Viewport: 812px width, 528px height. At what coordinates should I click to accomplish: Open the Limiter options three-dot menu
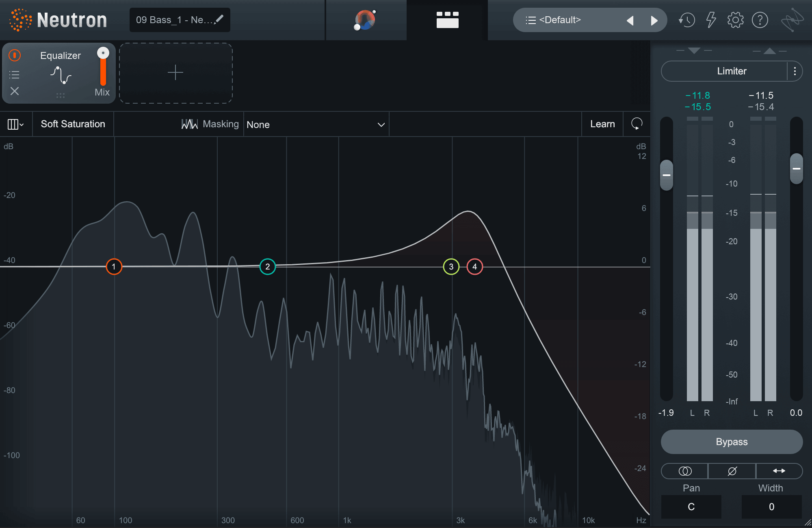[795, 72]
